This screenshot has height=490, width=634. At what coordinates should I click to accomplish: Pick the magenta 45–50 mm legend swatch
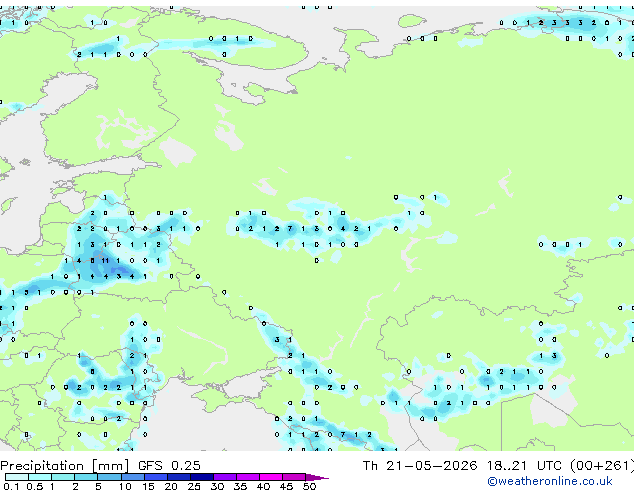[x=294, y=477]
